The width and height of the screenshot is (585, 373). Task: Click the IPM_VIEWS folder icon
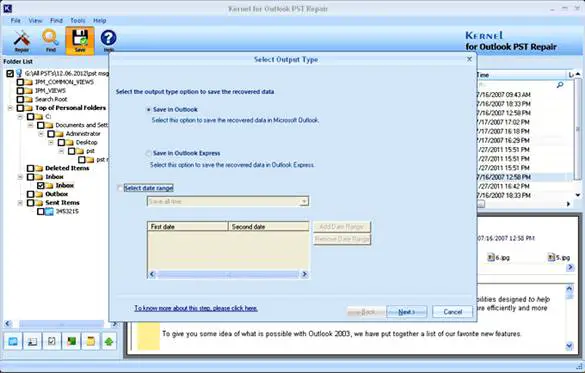tap(29, 91)
